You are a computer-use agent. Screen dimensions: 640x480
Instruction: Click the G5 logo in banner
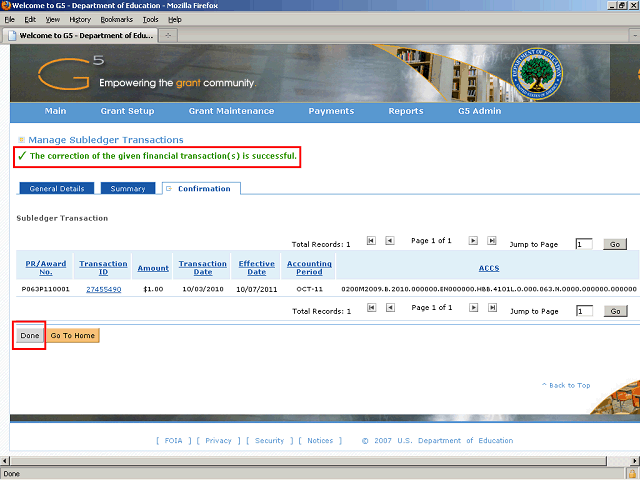pyautogui.click(x=71, y=73)
